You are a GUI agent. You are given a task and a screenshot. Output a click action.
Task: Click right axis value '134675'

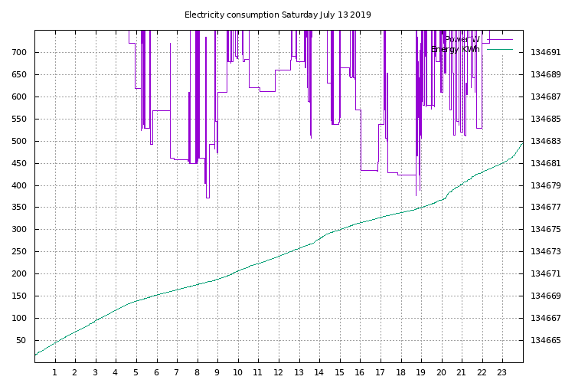[546, 229]
